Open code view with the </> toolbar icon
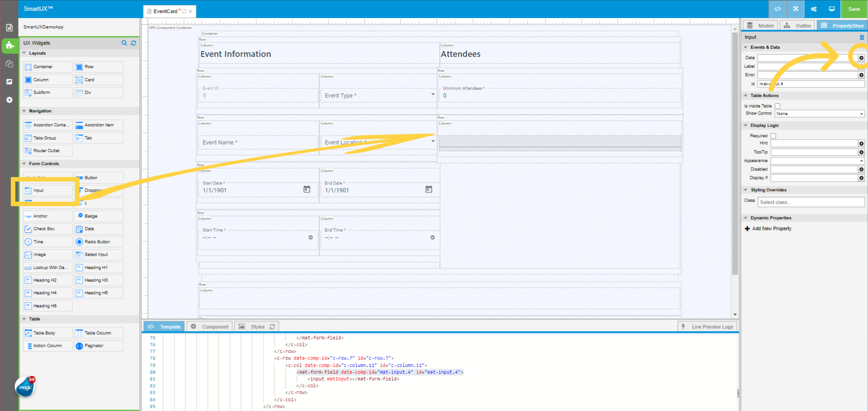868x411 pixels. click(x=777, y=9)
